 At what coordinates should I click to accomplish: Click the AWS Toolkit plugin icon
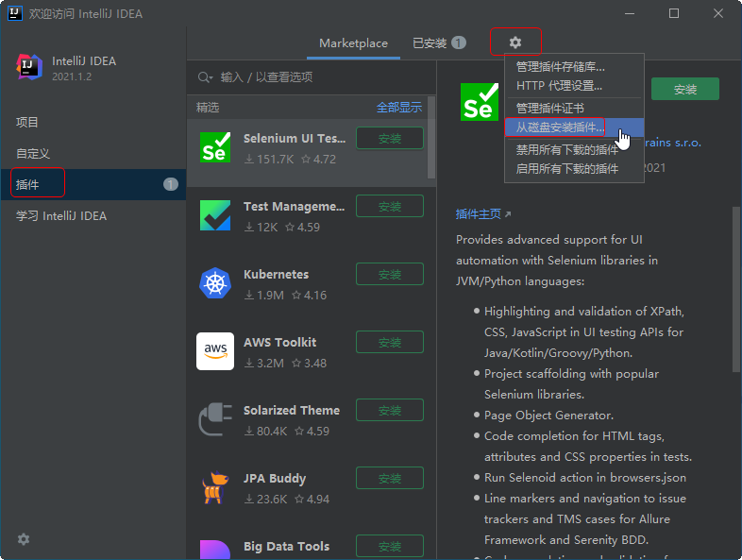click(215, 351)
